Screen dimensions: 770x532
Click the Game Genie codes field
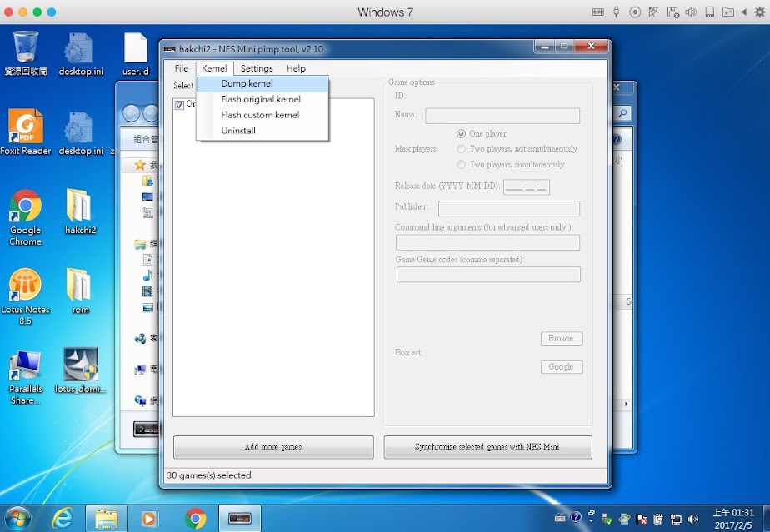pyautogui.click(x=488, y=275)
